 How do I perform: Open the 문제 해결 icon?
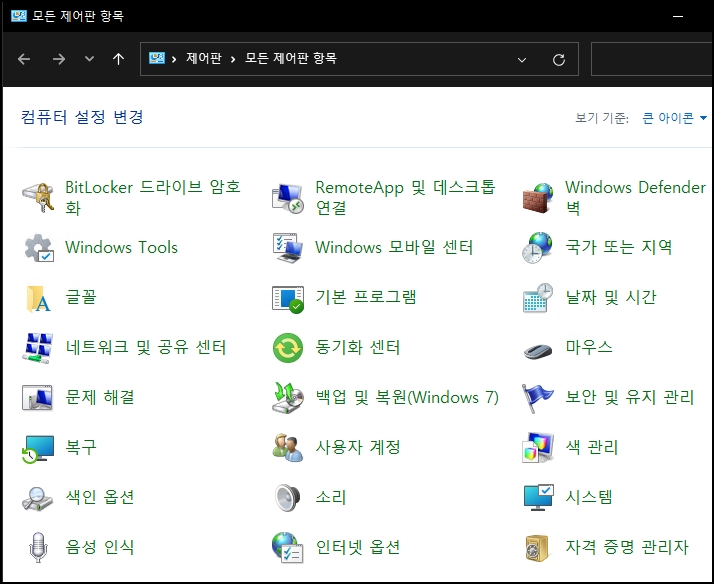(38, 398)
